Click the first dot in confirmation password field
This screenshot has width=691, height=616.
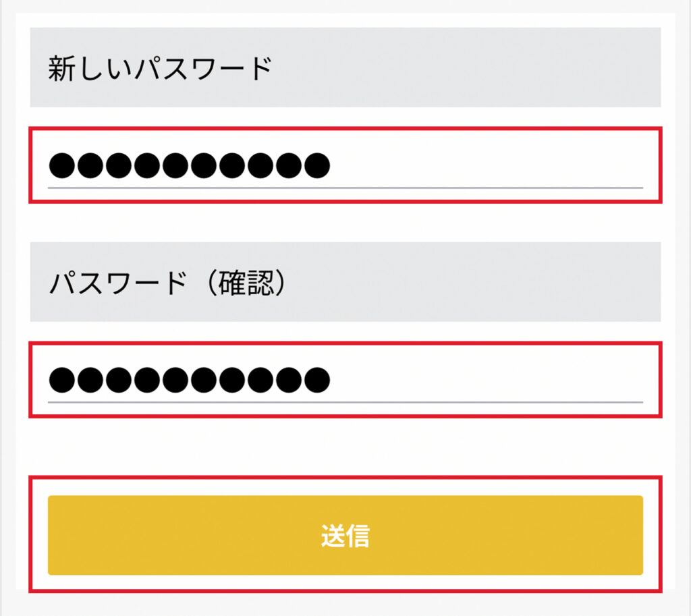[61, 380]
